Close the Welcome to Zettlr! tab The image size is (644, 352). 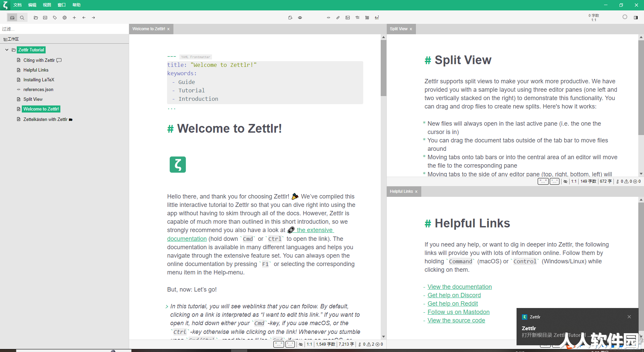(168, 29)
